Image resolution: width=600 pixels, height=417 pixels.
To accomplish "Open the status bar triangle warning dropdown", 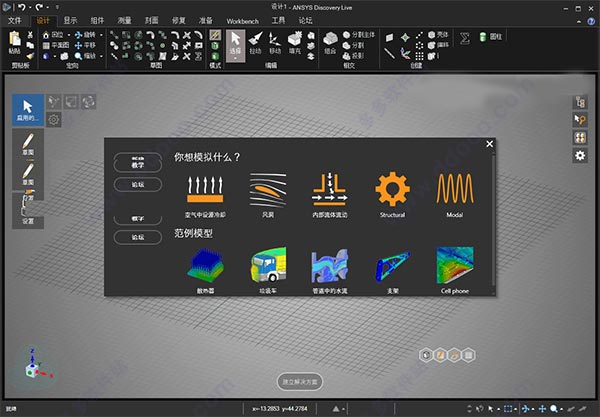I will click(343, 409).
